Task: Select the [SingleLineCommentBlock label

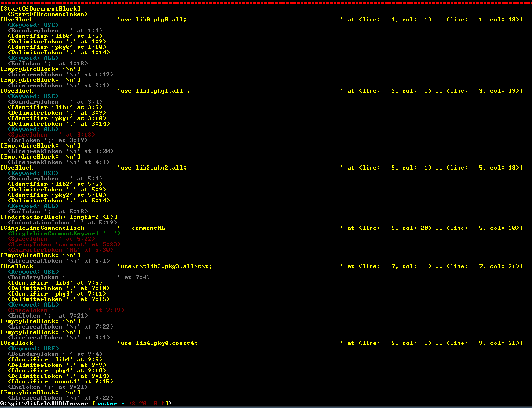Action: coord(43,228)
